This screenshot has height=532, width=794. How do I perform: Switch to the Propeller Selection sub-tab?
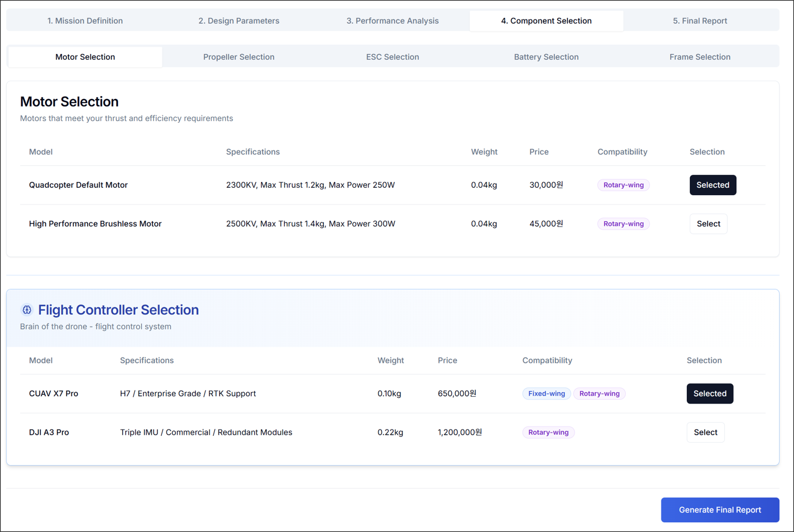[239, 57]
